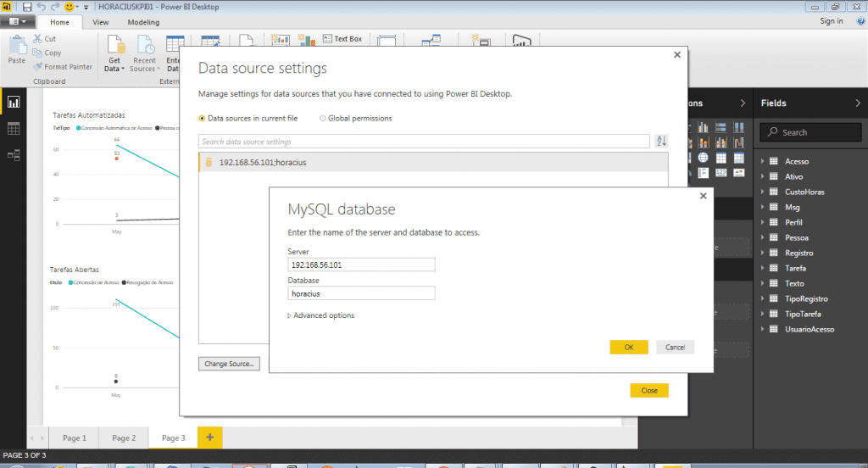Image resolution: width=868 pixels, height=468 pixels.
Task: Switch to Page 2 tab
Action: point(124,437)
